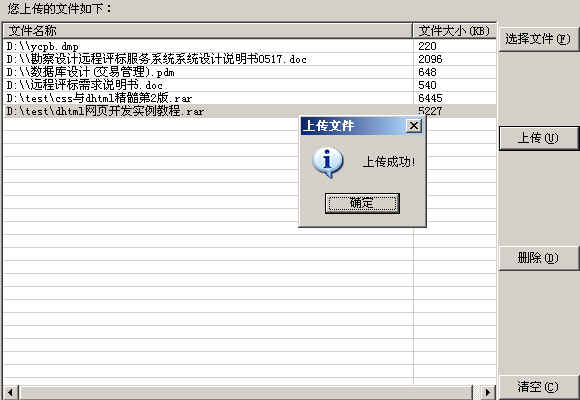The image size is (580, 400).
Task: Select the dhtml网页开发实例教程.rar row
Action: click(x=250, y=111)
